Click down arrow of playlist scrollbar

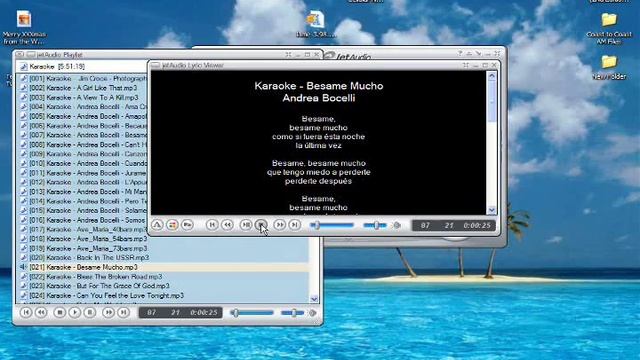pos(314,299)
